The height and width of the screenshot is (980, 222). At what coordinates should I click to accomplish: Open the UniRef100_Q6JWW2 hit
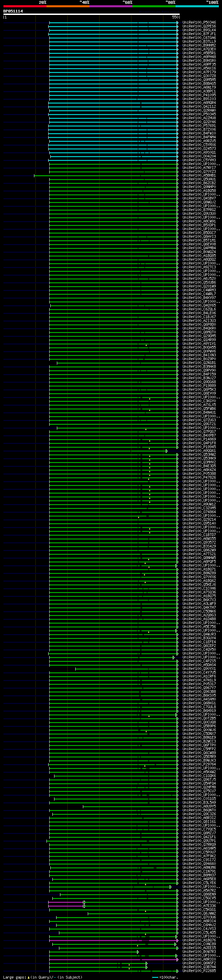pos(199,913)
